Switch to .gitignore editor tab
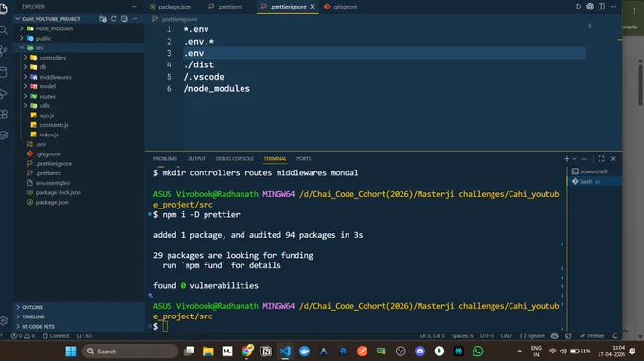 pos(341,7)
